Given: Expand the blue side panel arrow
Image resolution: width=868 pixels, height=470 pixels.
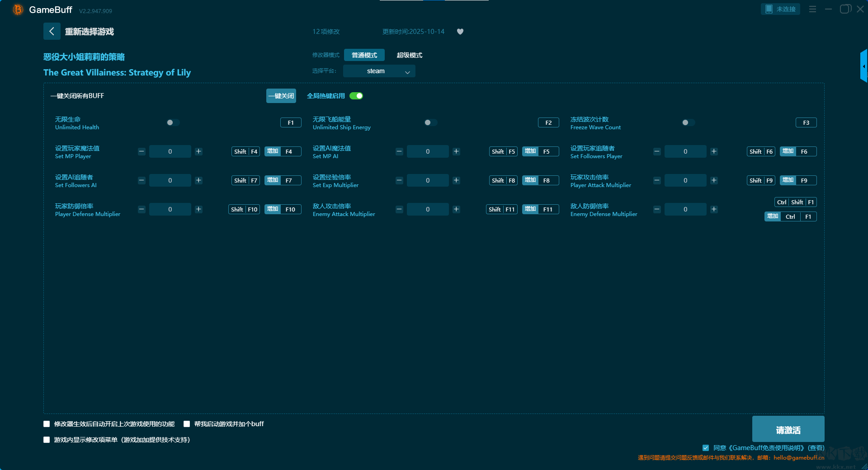Looking at the screenshot, I should click(x=863, y=66).
